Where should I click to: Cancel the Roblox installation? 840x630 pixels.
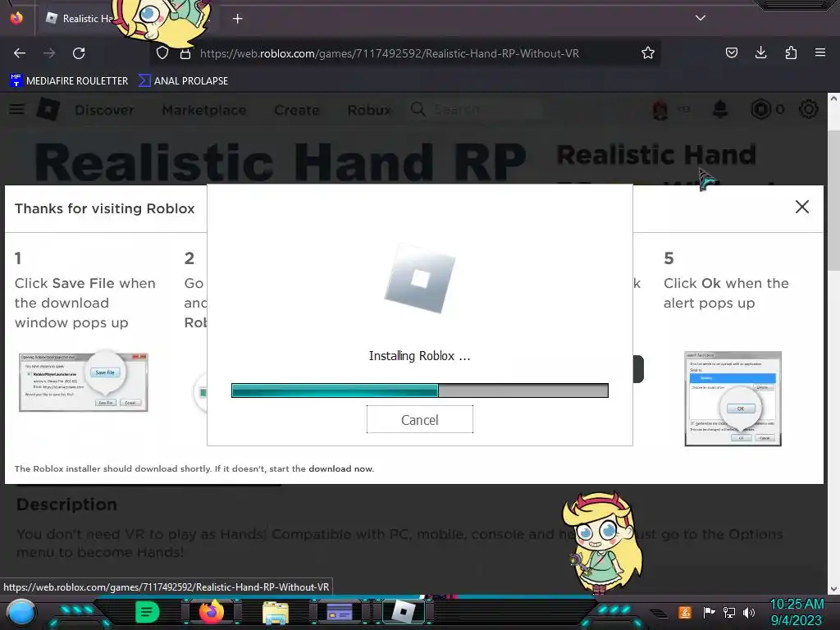pyautogui.click(x=419, y=419)
